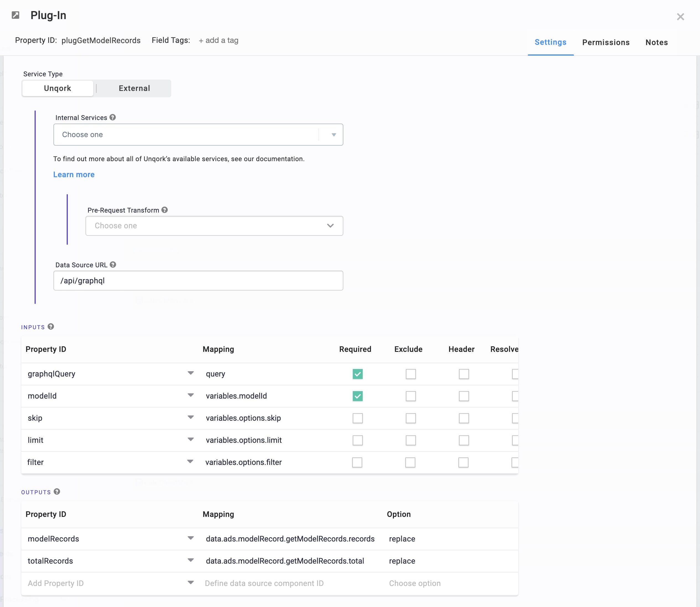This screenshot has width=700, height=607.
Task: Open the INPUTS help icon
Action: click(51, 326)
